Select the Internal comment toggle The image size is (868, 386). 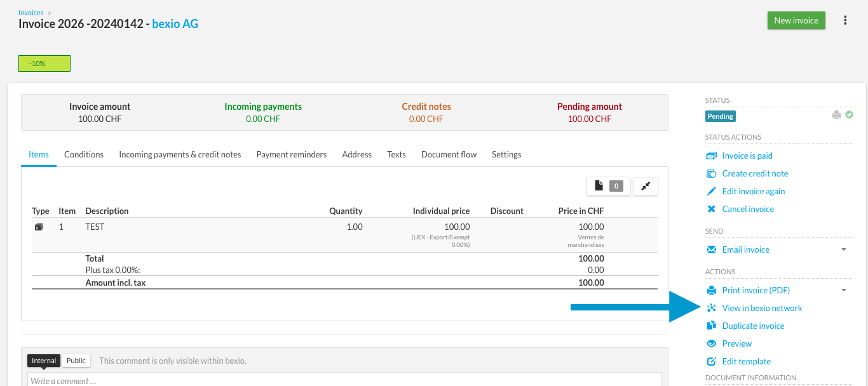pos(44,361)
